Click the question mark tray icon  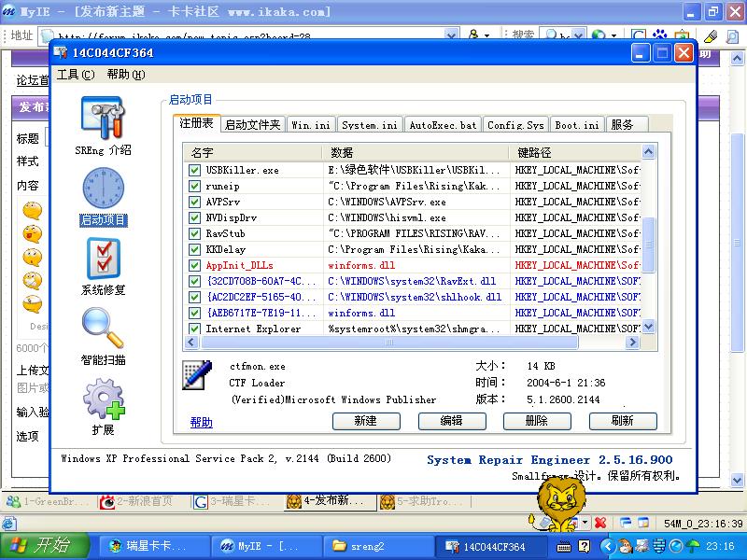[x=585, y=546]
